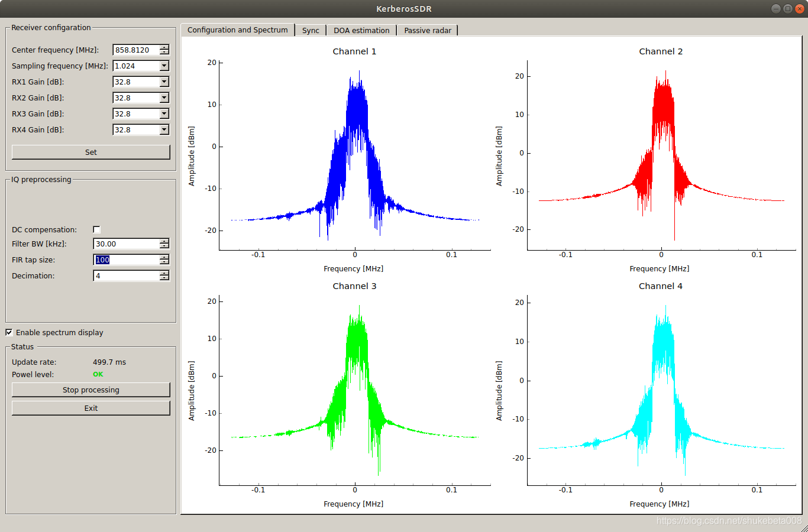Open the Sync tab

point(311,31)
